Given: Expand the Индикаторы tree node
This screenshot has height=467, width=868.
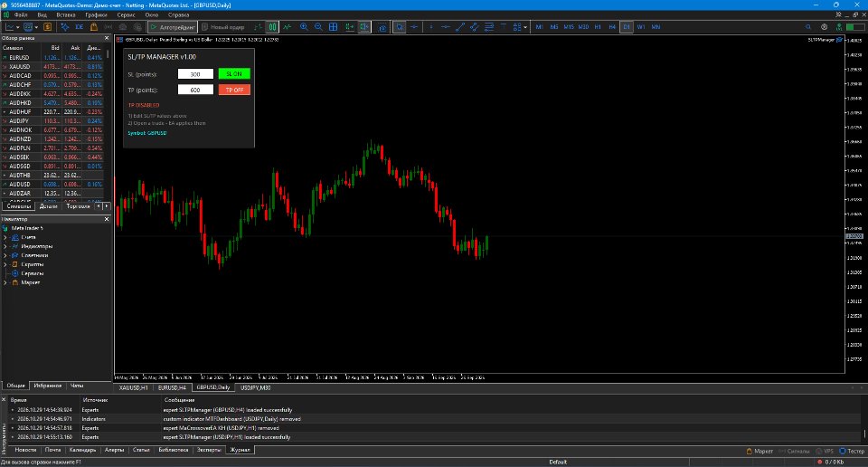Looking at the screenshot, I should [5, 246].
